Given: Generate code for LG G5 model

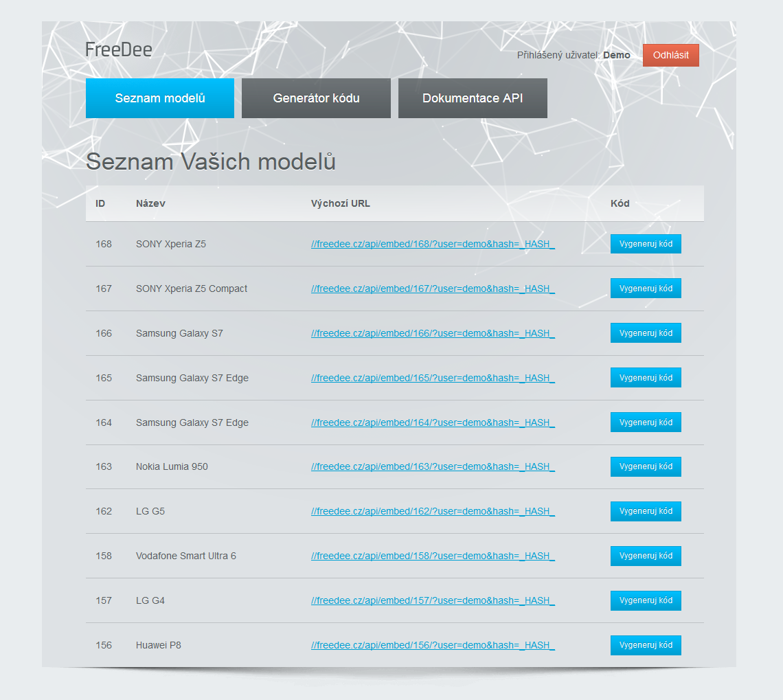Looking at the screenshot, I should pyautogui.click(x=646, y=511).
